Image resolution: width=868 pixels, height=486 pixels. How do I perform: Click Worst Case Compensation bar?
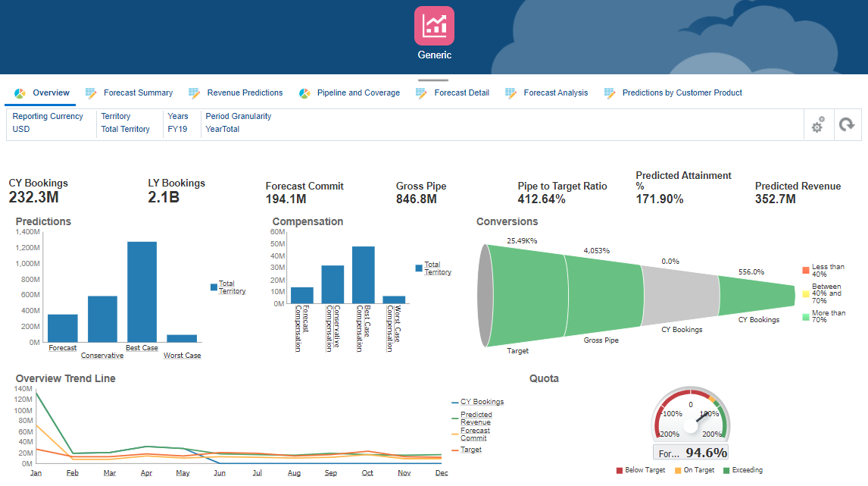tap(394, 299)
